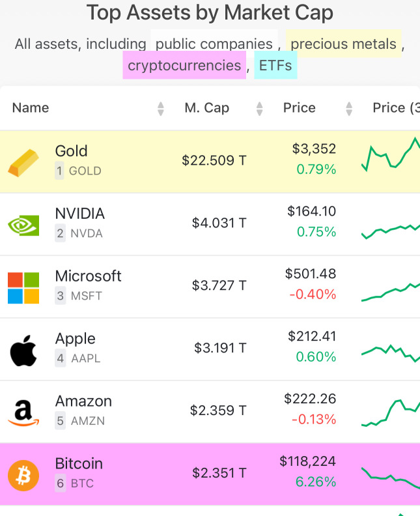Screen dimensions: 420x516
Task: Click the Microsoft logo icon
Action: point(23,287)
